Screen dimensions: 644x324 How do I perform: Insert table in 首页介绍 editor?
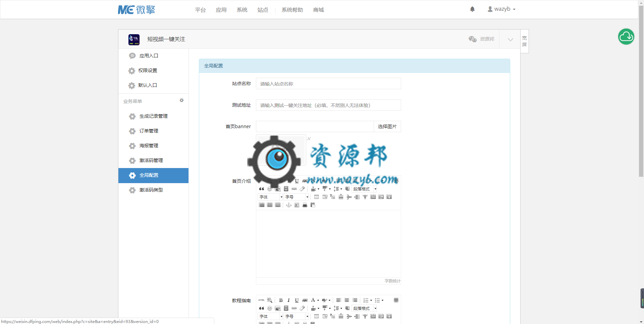316,197
